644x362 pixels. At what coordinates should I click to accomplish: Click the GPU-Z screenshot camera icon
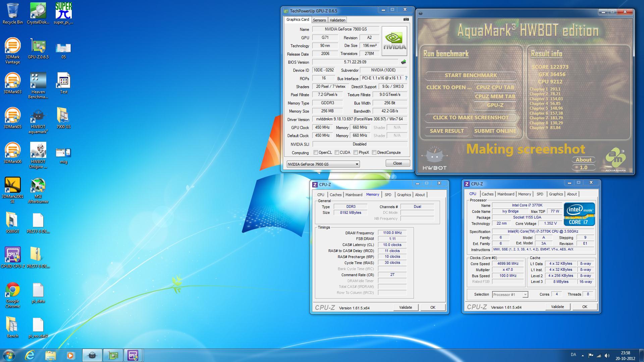(x=406, y=19)
